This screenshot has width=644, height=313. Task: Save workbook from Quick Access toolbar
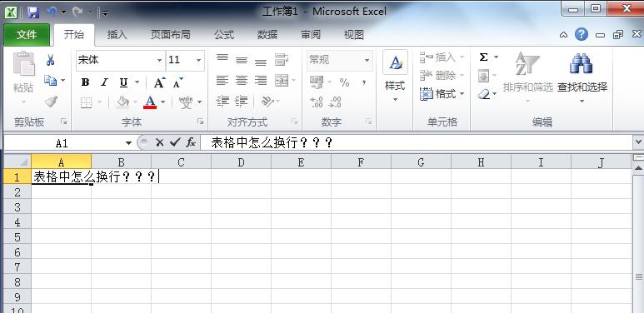(x=32, y=12)
